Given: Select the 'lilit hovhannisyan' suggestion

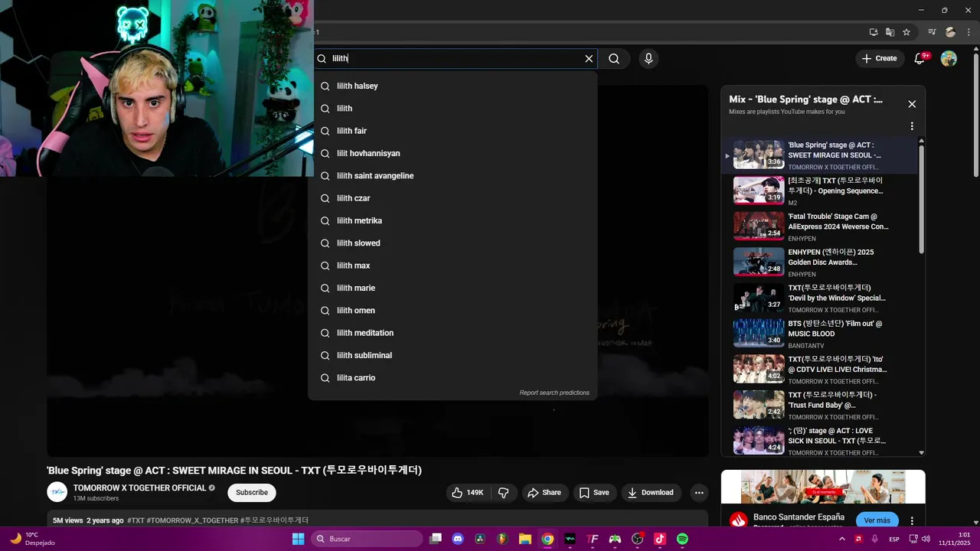Looking at the screenshot, I should click(452, 153).
